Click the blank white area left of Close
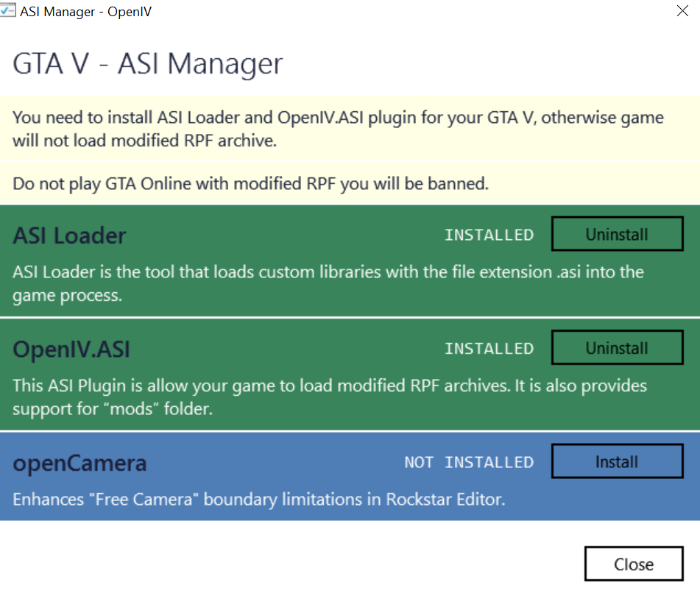The image size is (700, 599). coord(294,564)
